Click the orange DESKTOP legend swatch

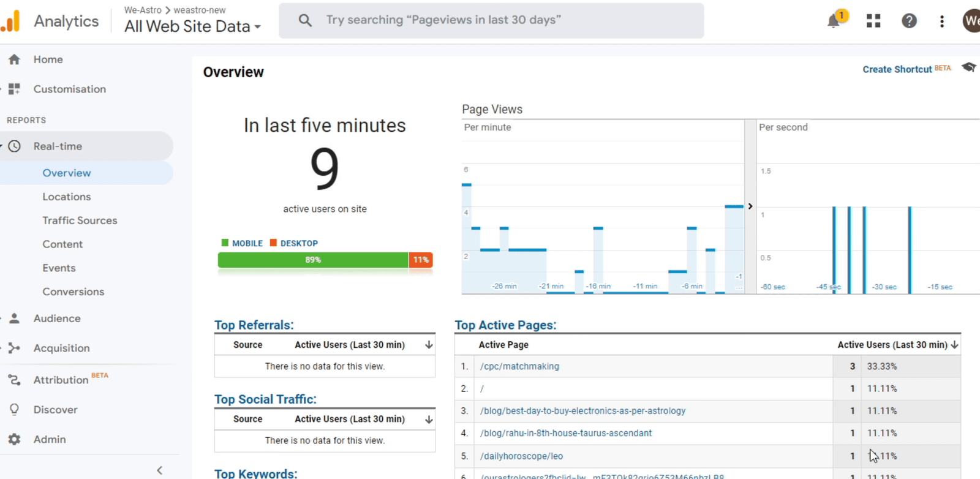click(x=273, y=243)
